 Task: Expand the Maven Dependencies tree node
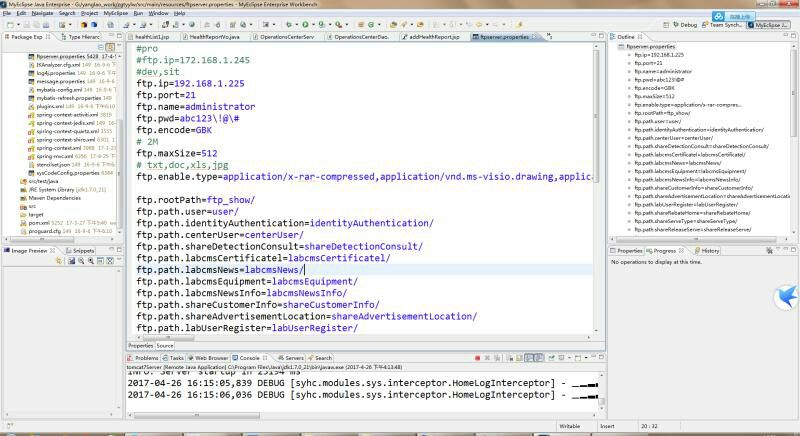(49, 197)
